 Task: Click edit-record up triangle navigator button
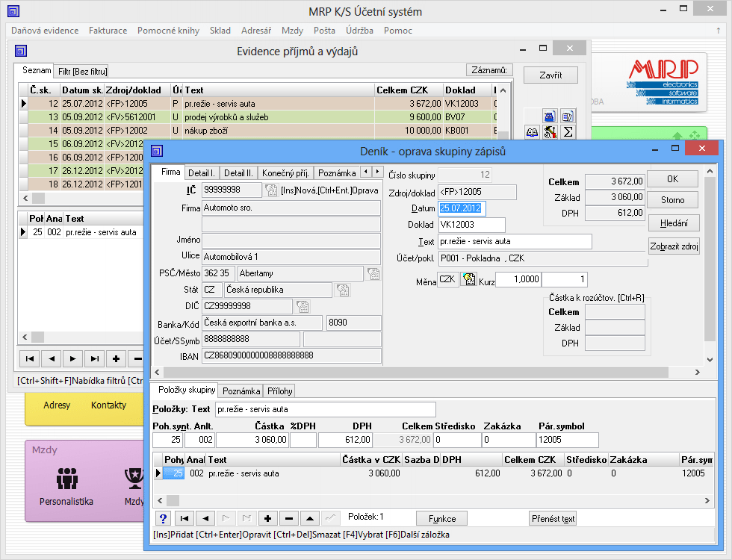click(x=310, y=518)
